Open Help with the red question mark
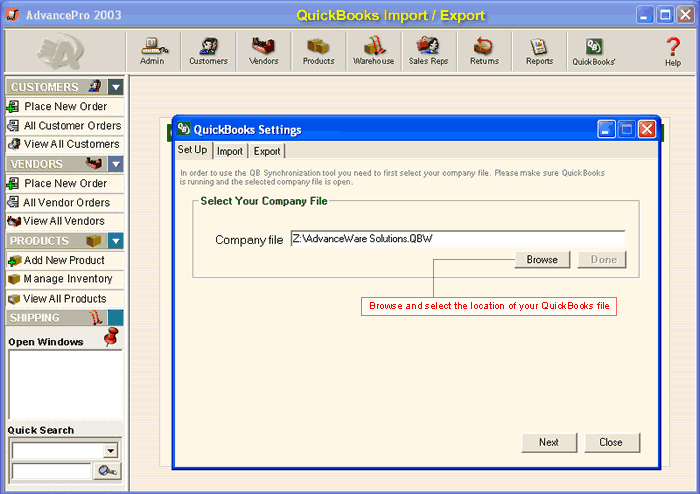Screen dimensions: 700x494 (x=673, y=52)
